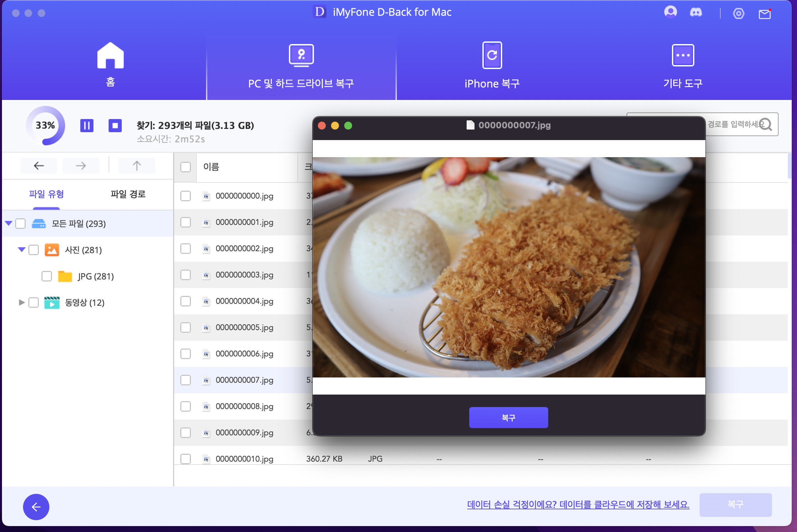Open the Discord community icon
The width and height of the screenshot is (797, 532).
pos(695,12)
